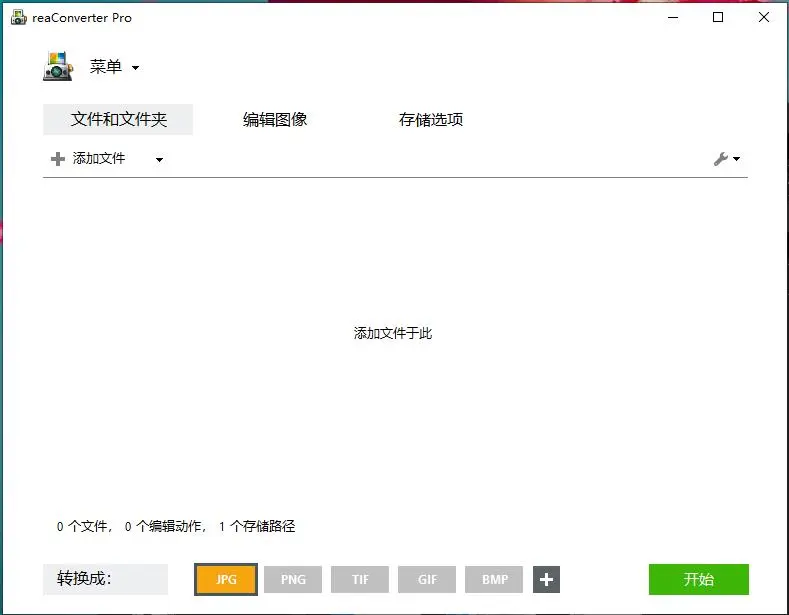Choose GIF output format
Viewport: 789px width, 615px height.
click(427, 579)
